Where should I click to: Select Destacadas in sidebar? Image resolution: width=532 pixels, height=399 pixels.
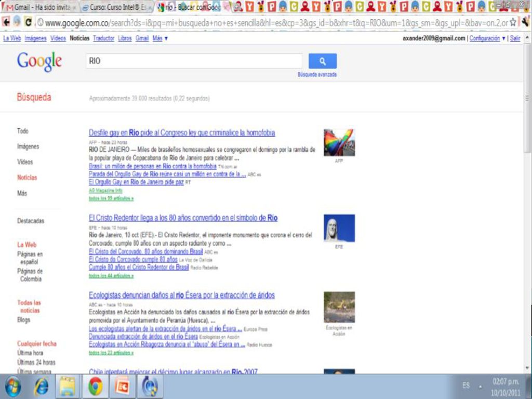31,221
